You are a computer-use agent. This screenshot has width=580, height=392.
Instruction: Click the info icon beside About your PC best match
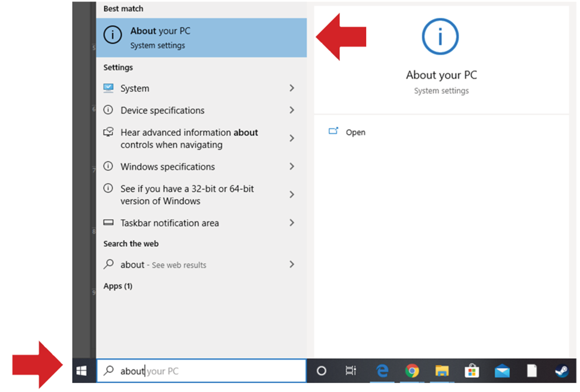tap(113, 35)
